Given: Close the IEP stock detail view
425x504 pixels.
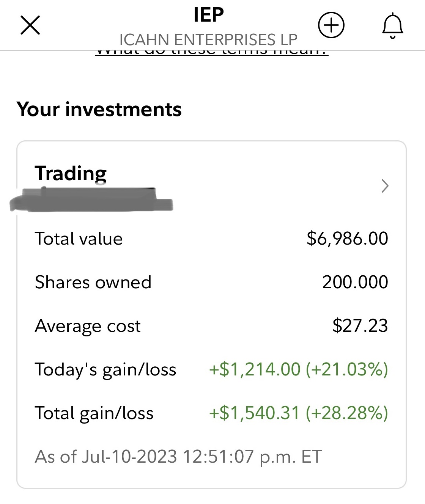Looking at the screenshot, I should [x=30, y=25].
